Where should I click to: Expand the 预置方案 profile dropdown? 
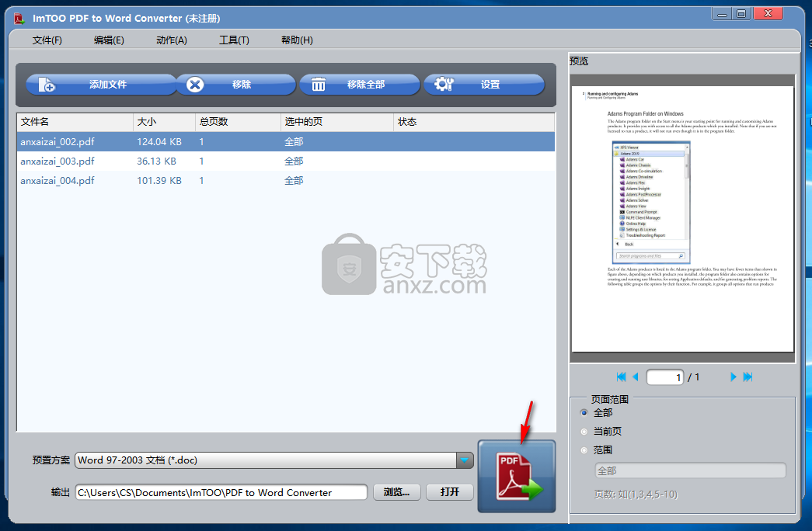point(465,460)
